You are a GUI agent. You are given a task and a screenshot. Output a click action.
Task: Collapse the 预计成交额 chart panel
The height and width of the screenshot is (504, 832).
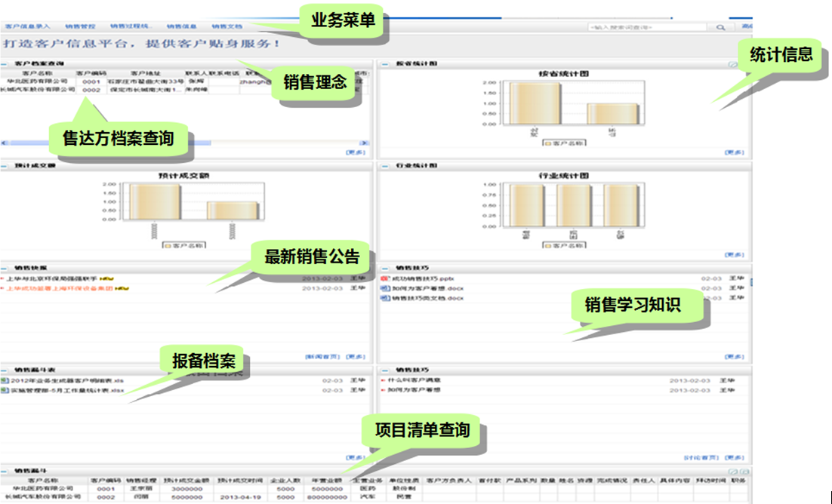point(5,165)
